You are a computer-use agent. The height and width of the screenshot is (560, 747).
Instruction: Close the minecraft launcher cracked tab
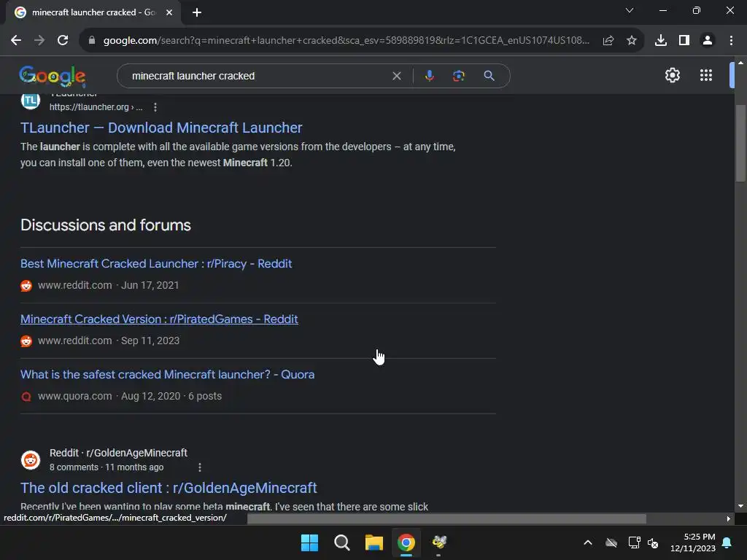(169, 12)
